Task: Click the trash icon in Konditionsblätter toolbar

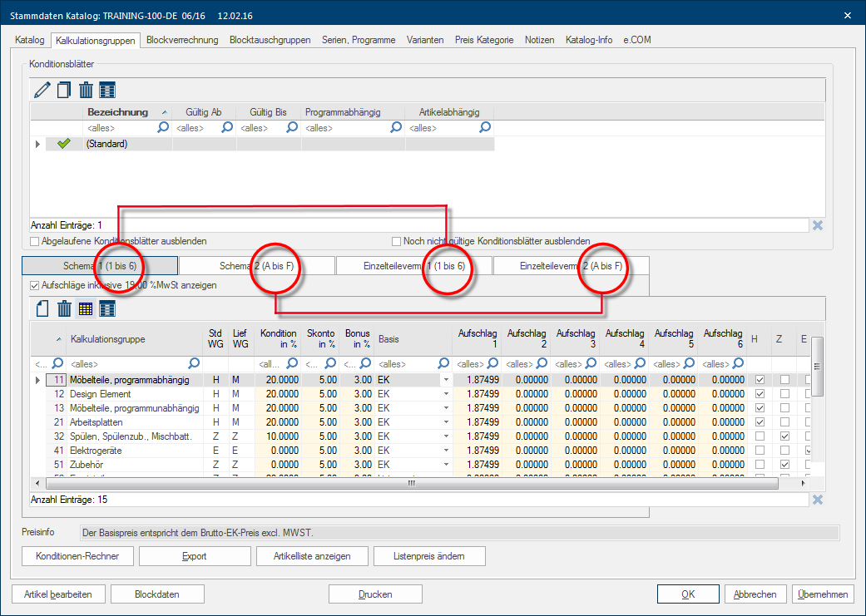Action: click(85, 90)
